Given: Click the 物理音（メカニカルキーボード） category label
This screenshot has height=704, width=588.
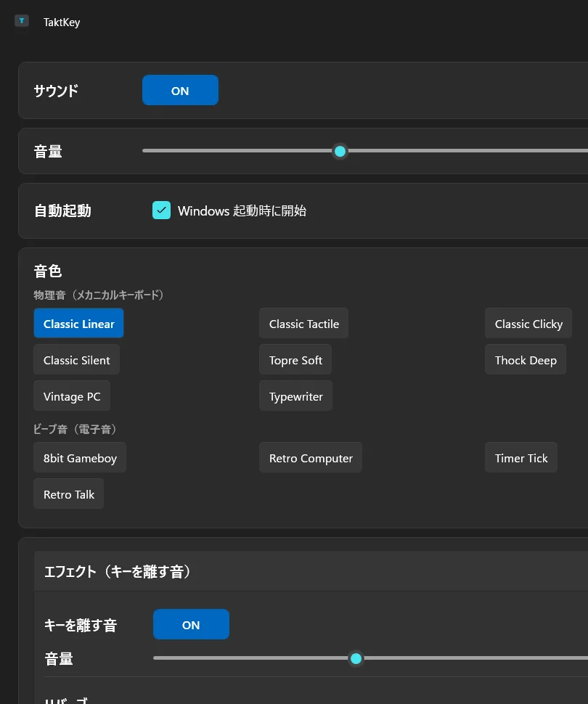Looking at the screenshot, I should click(x=99, y=295).
